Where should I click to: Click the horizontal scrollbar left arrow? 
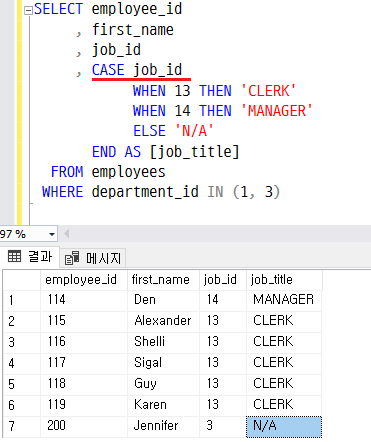pyautogui.click(x=66, y=234)
